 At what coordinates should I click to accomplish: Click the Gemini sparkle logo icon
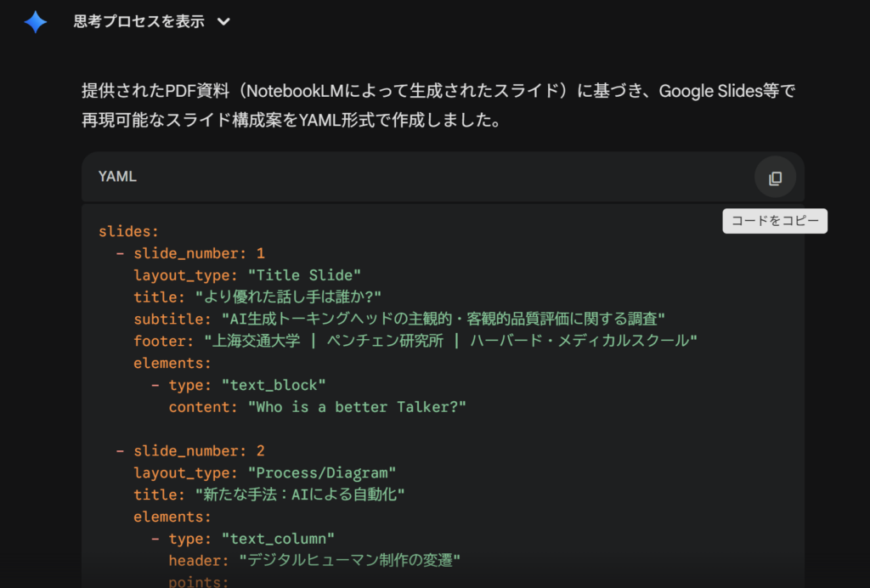click(x=34, y=21)
